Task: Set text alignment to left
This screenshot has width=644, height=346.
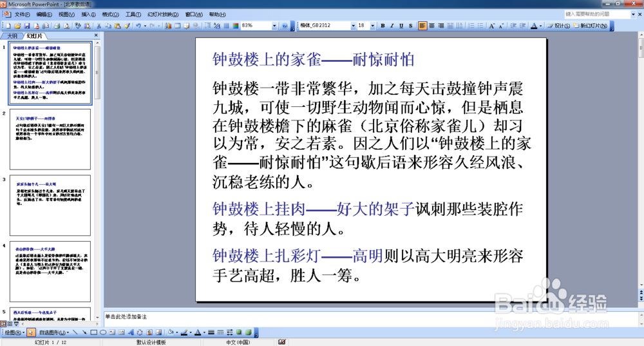Action: click(422, 26)
